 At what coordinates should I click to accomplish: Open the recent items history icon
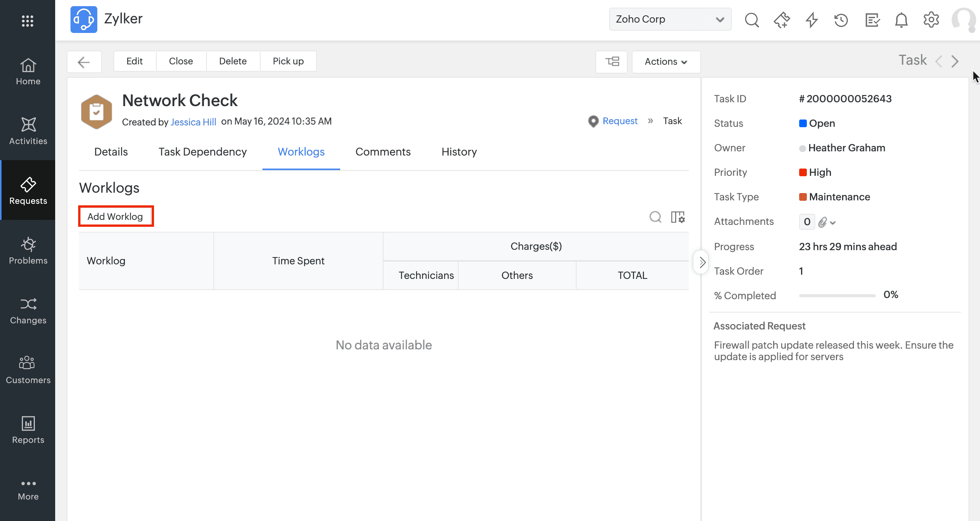click(841, 20)
